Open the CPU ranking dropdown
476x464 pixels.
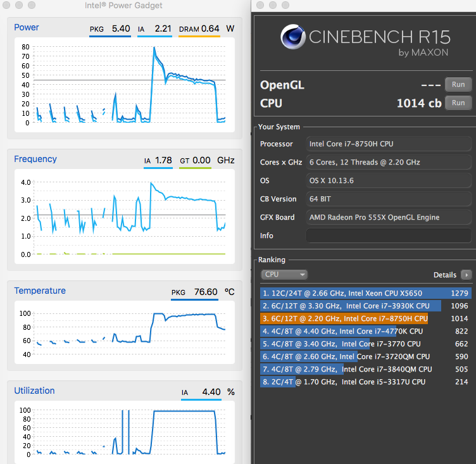[284, 275]
